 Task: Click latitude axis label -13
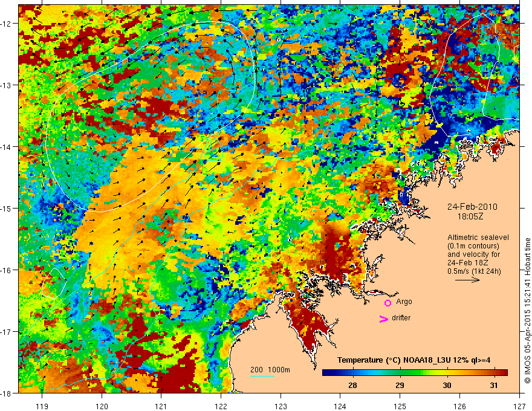coord(6,85)
